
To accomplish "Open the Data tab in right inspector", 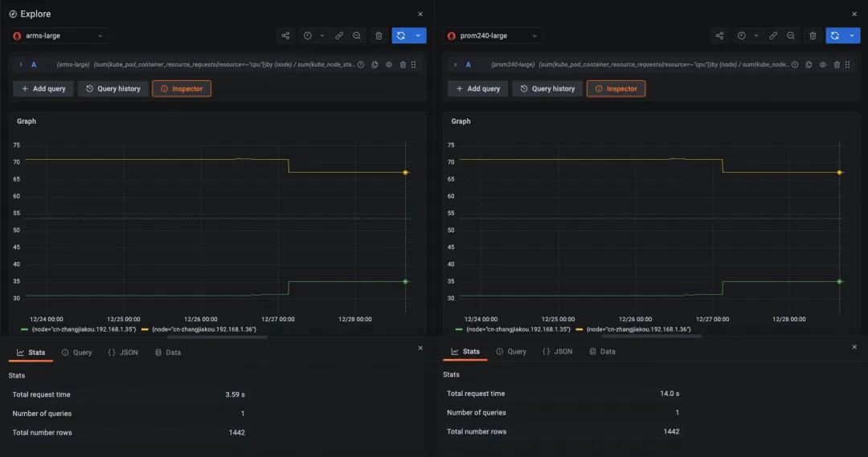I will click(602, 352).
